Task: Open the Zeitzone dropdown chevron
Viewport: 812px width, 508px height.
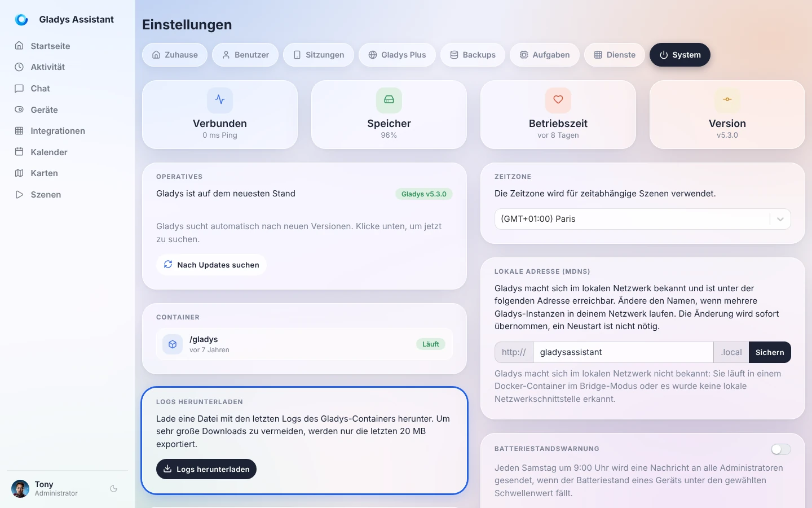Action: click(x=780, y=219)
